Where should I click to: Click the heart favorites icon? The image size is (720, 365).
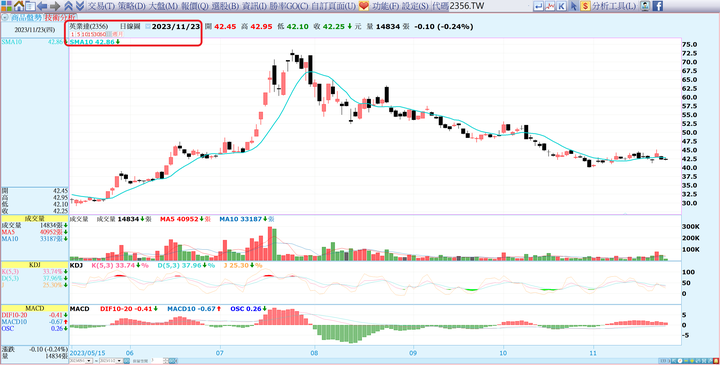coord(364,6)
